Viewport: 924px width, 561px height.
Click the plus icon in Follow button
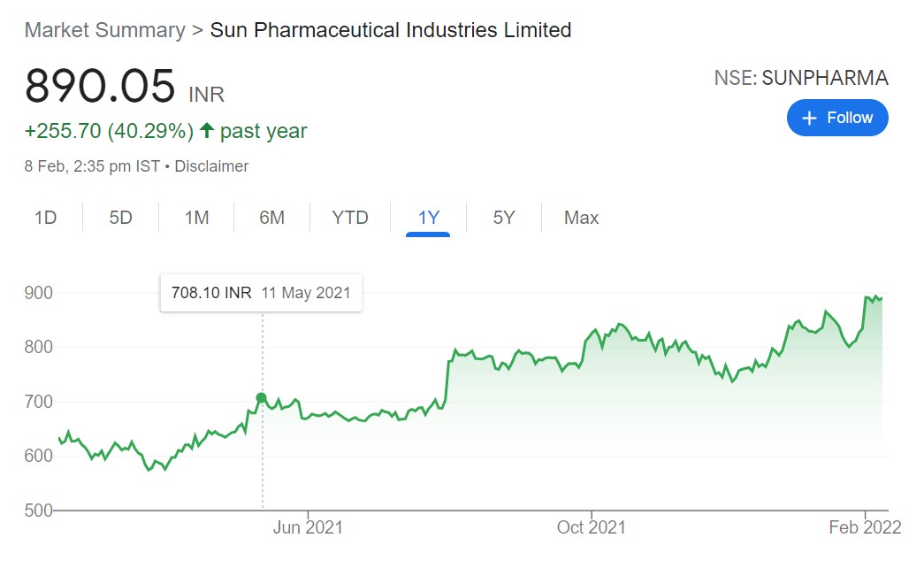click(808, 118)
